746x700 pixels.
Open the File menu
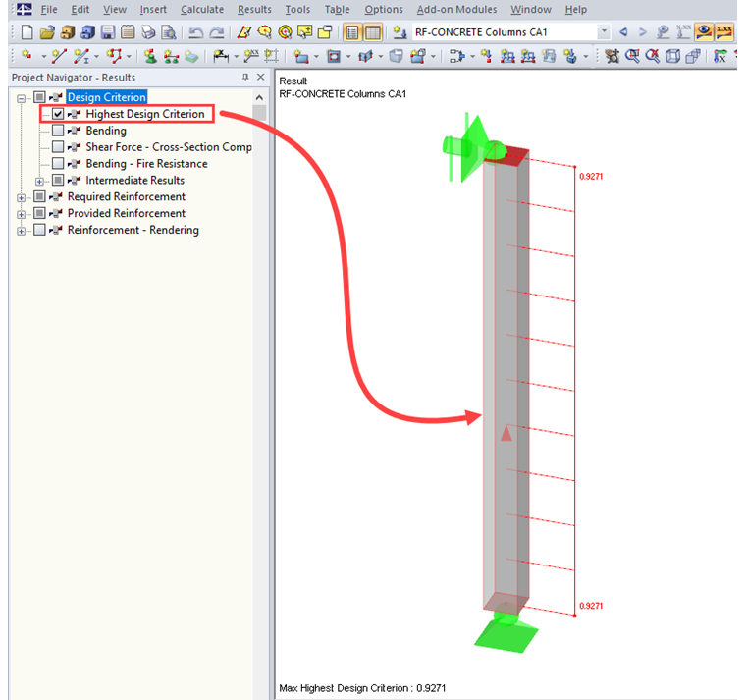pos(48,10)
